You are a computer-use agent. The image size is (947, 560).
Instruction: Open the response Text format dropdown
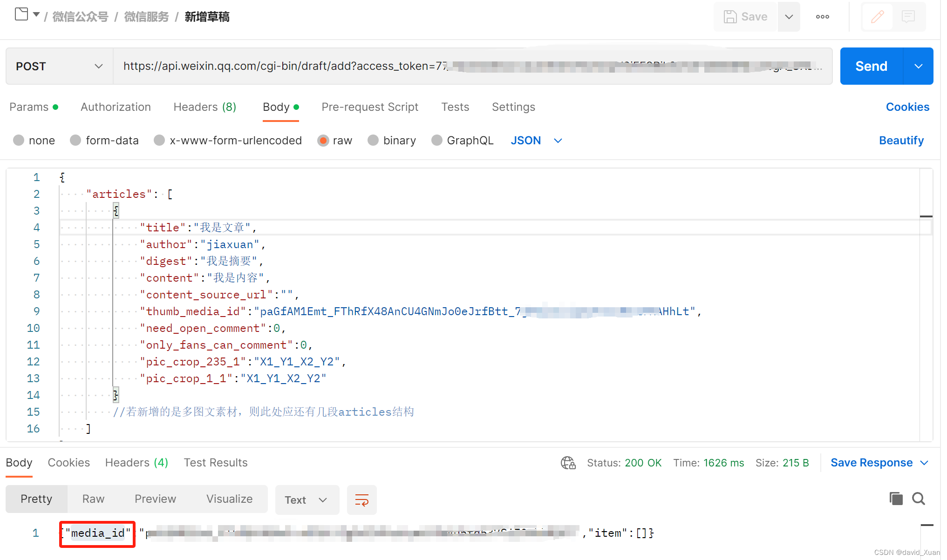point(307,500)
